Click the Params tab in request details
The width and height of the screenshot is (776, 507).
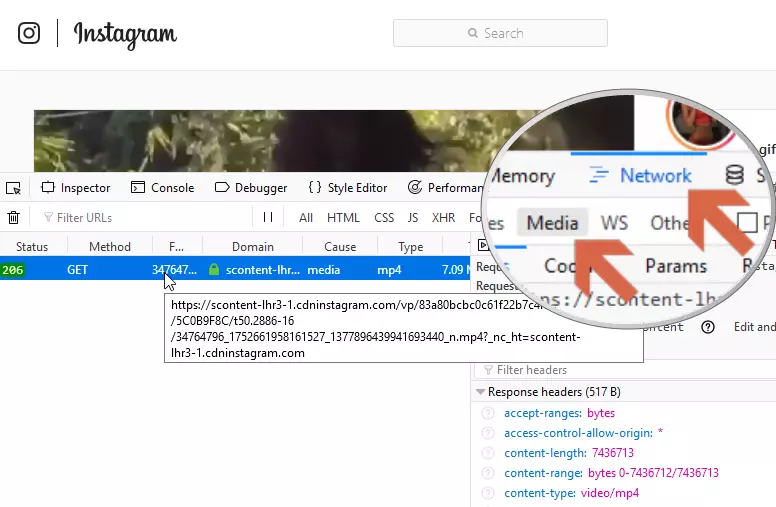pos(676,266)
